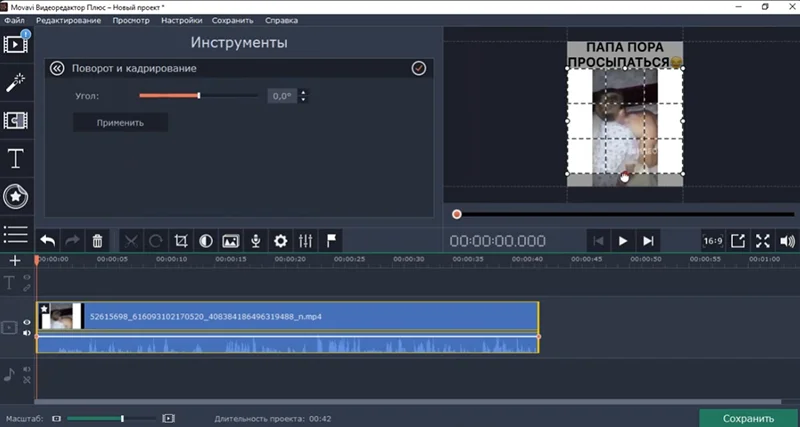Toggle title track link icon
This screenshot has height=427, width=800.
27,288
